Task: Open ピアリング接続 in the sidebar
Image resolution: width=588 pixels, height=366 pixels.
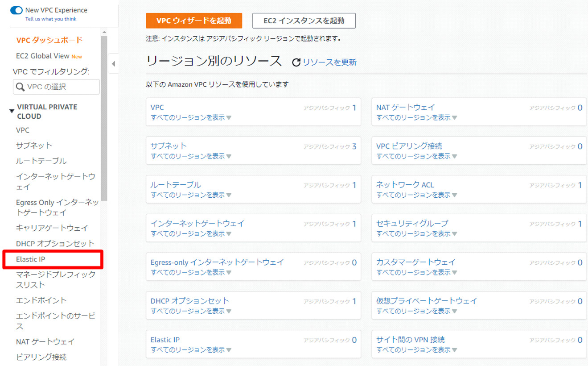Action: click(41, 357)
